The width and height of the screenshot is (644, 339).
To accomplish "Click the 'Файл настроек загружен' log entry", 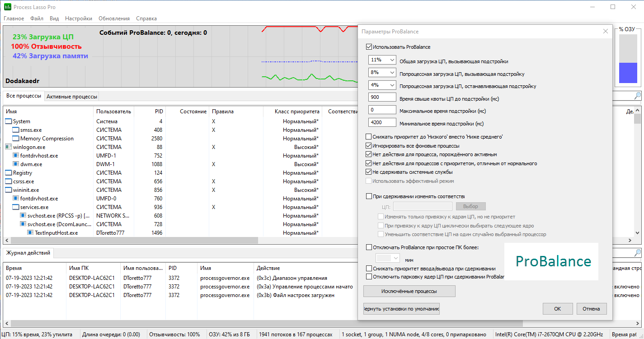I will 296,295.
